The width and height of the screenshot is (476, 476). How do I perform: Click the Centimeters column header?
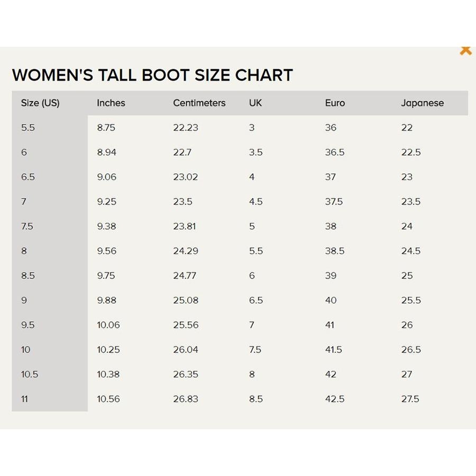click(199, 103)
